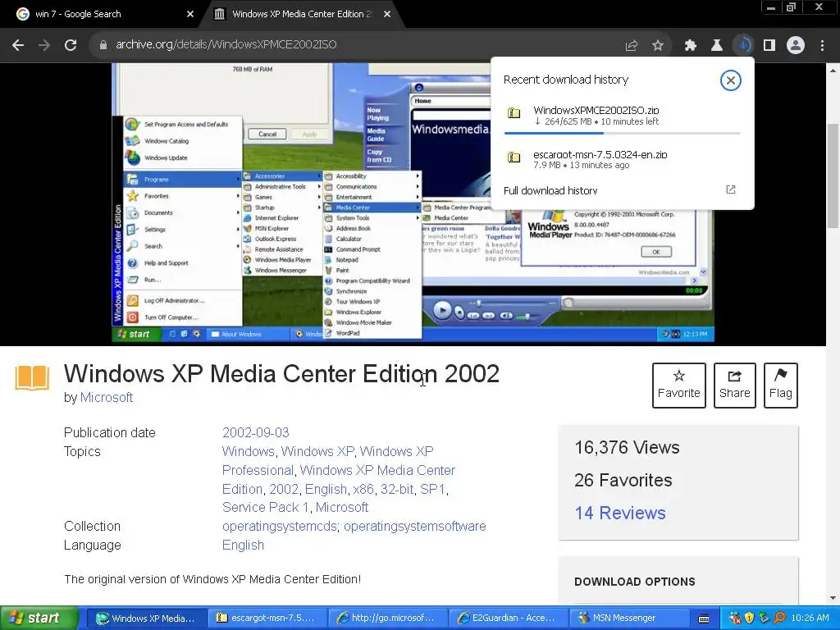Screen dimensions: 840x630
Task: Open Service Pack 1 topic link
Action: 265,507
